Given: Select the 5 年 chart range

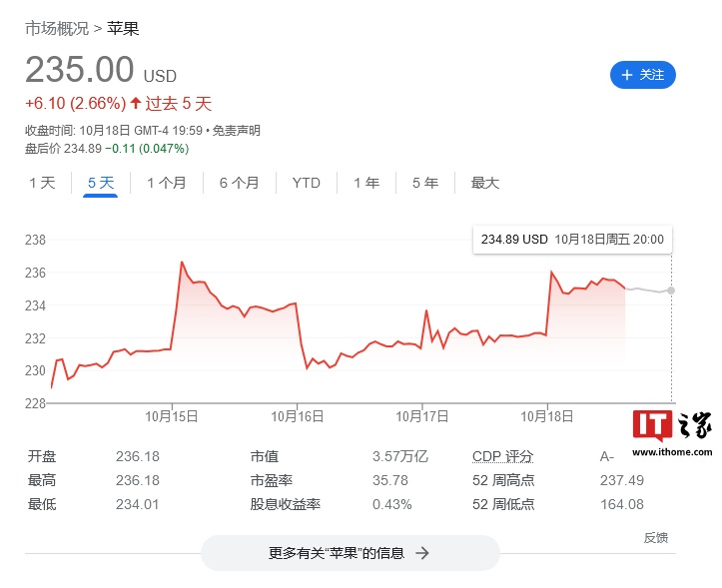Looking at the screenshot, I should point(424,183).
